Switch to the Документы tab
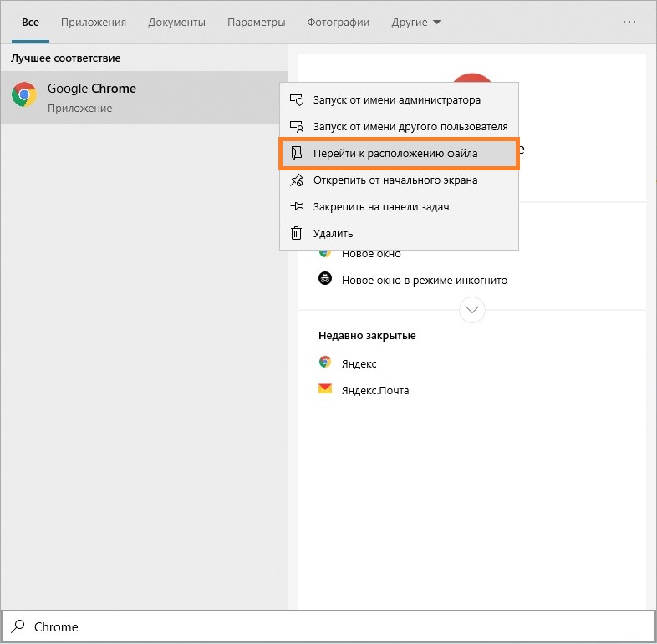 [x=176, y=23]
